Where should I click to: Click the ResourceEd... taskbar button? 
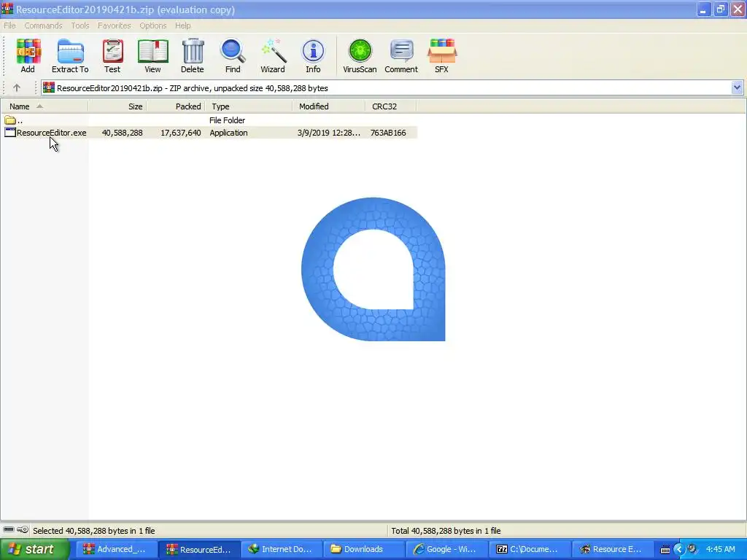[x=199, y=549]
